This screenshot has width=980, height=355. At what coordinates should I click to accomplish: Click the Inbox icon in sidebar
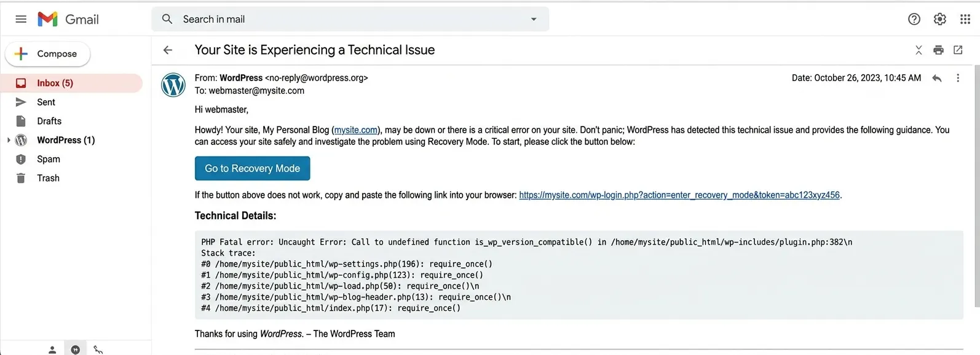point(21,83)
